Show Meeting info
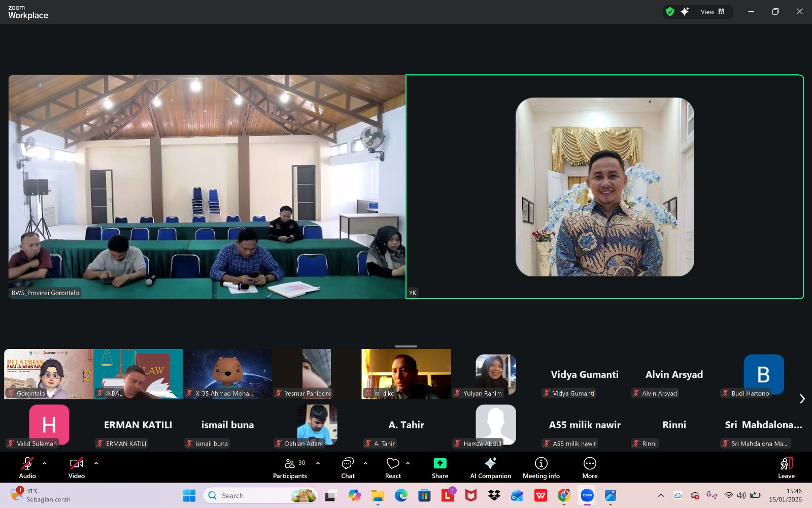 point(541,468)
